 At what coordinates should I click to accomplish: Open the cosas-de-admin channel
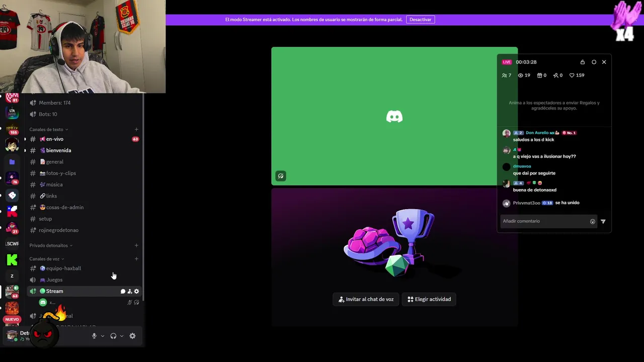pos(84,207)
